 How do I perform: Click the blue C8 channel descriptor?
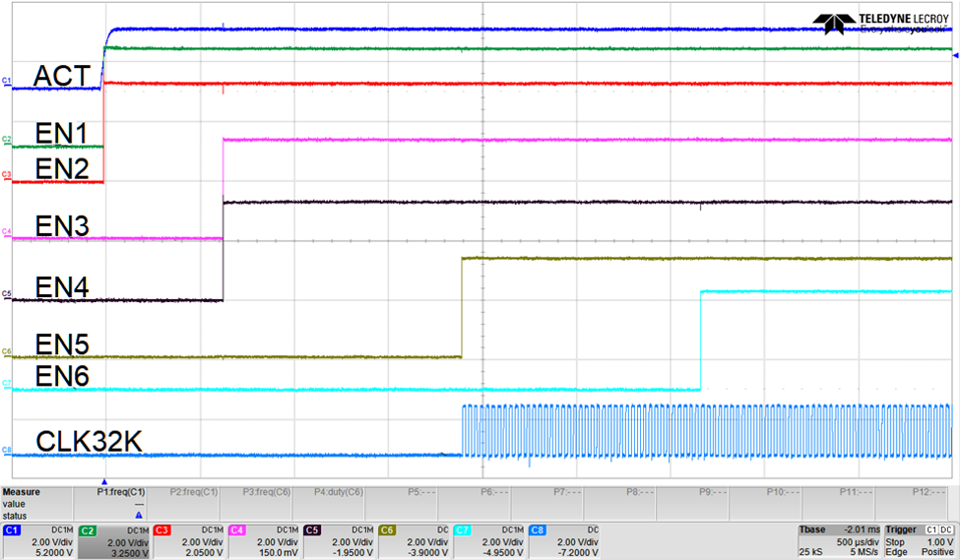(564, 541)
